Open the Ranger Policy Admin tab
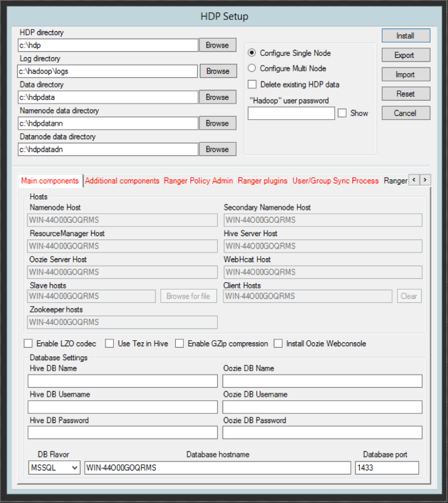 pos(198,181)
